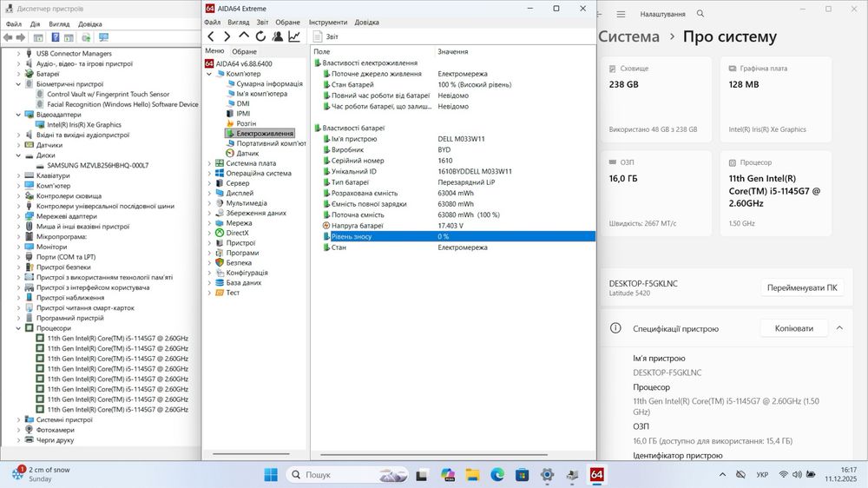Click the Копіювати button
This screenshot has height=488, width=868.
tap(794, 328)
